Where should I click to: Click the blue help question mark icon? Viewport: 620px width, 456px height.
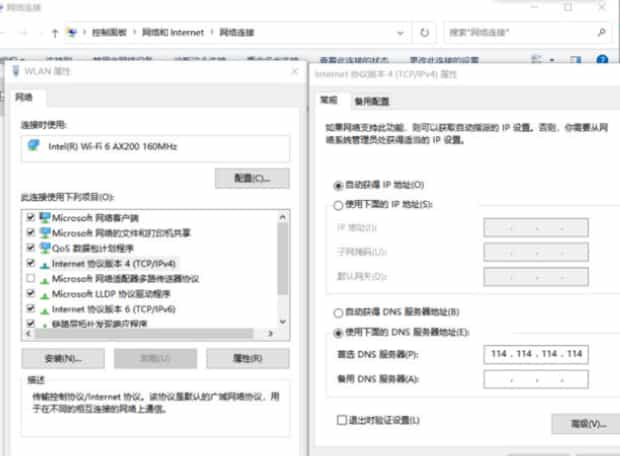(603, 60)
